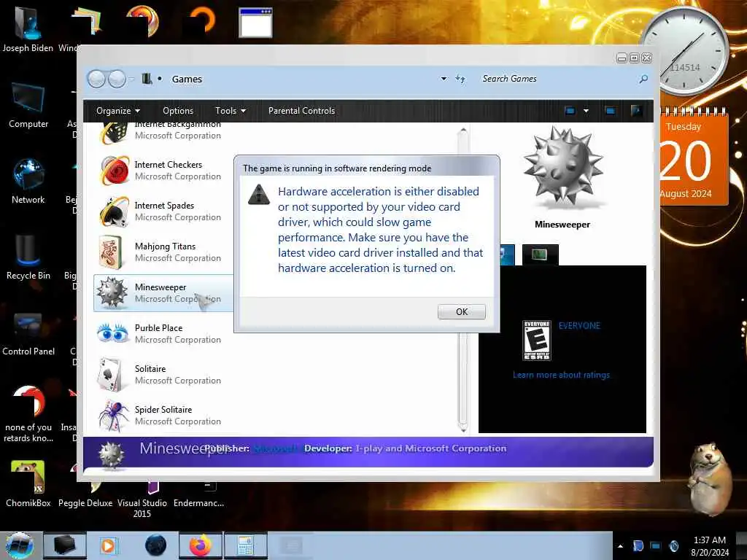Open the Joseph Biden desktop icon

pos(28,28)
